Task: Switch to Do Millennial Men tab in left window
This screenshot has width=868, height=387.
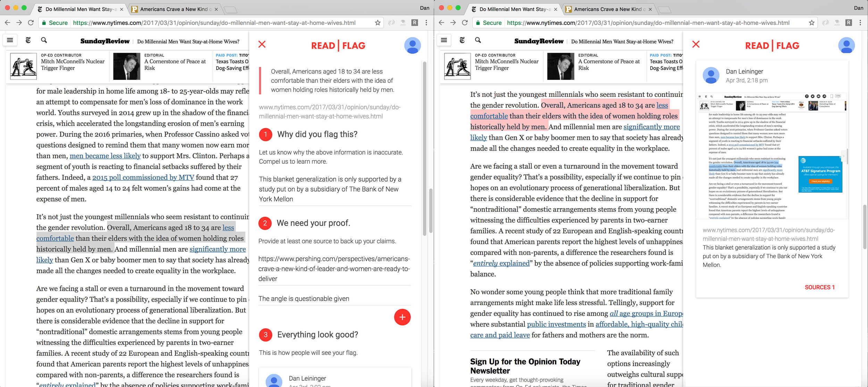Action: [80, 9]
